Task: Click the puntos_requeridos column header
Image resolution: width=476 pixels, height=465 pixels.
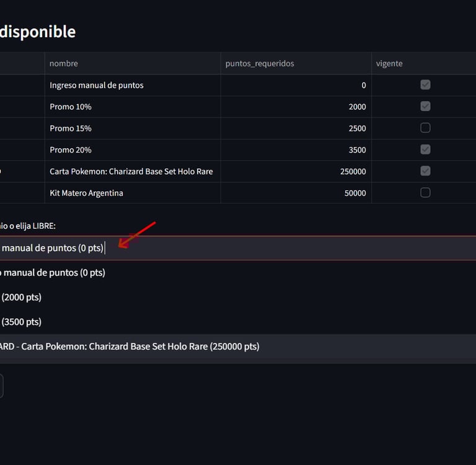Action: click(259, 63)
